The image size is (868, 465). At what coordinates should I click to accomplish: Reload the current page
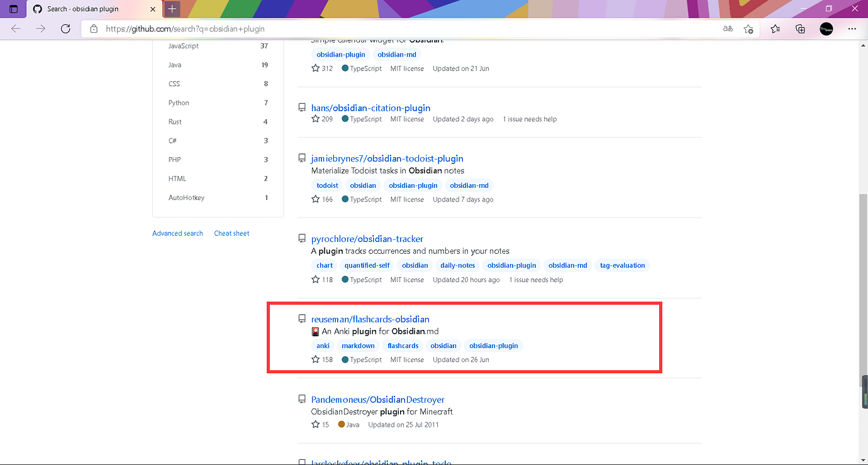click(65, 29)
